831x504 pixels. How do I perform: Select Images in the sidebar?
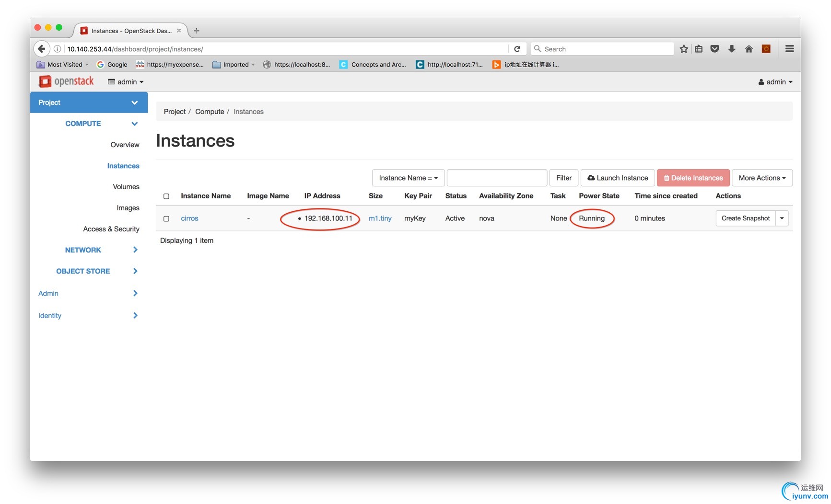(x=128, y=208)
